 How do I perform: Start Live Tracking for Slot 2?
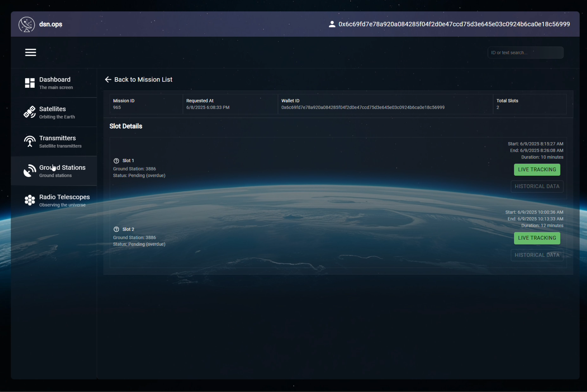tap(537, 238)
